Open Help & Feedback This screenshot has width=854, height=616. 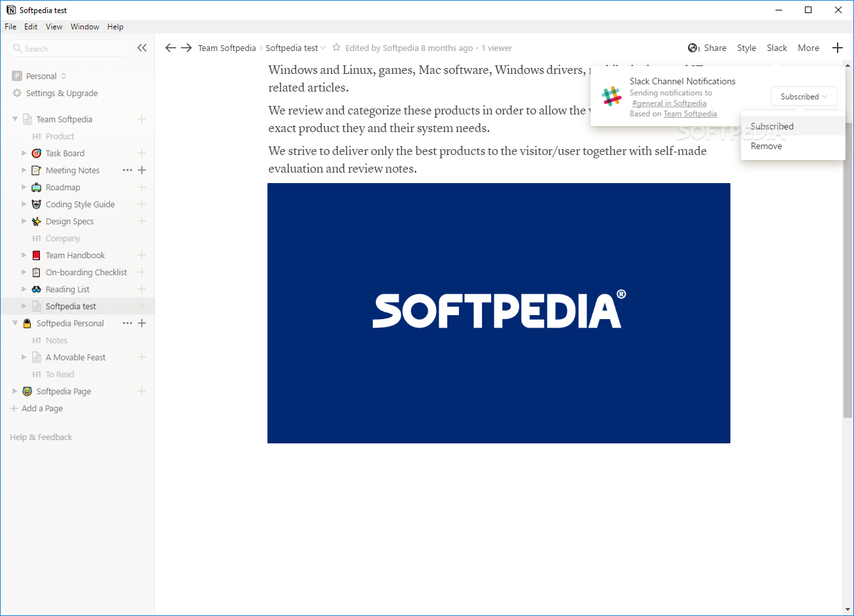[41, 437]
